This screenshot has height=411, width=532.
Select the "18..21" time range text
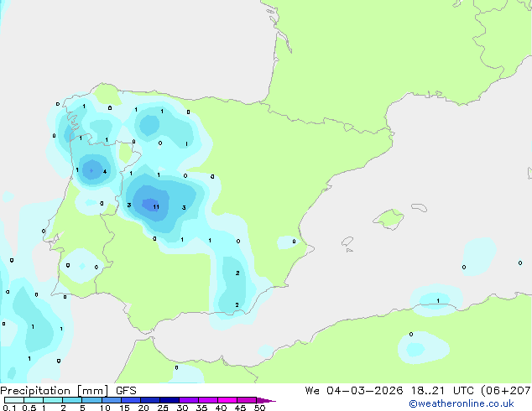428,391
